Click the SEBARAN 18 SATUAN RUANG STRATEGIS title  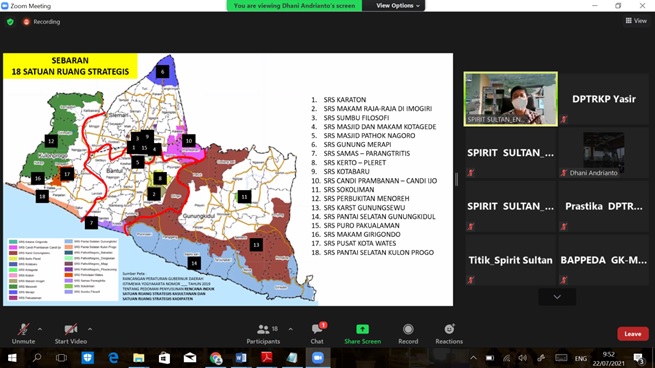[70, 66]
